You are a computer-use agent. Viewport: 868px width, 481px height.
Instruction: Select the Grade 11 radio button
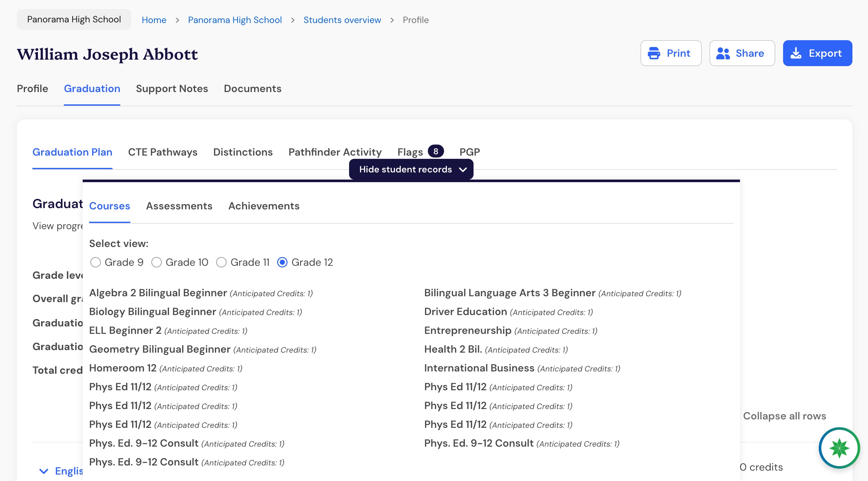pyautogui.click(x=221, y=262)
